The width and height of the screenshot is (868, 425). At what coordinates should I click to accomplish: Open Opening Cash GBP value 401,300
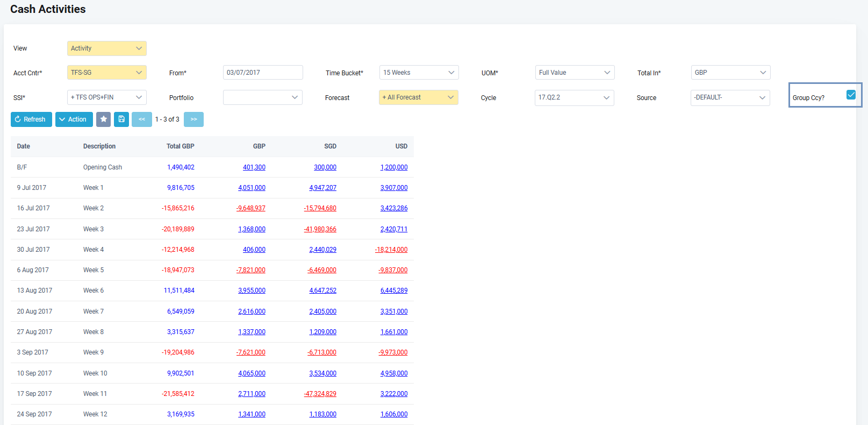pos(254,167)
